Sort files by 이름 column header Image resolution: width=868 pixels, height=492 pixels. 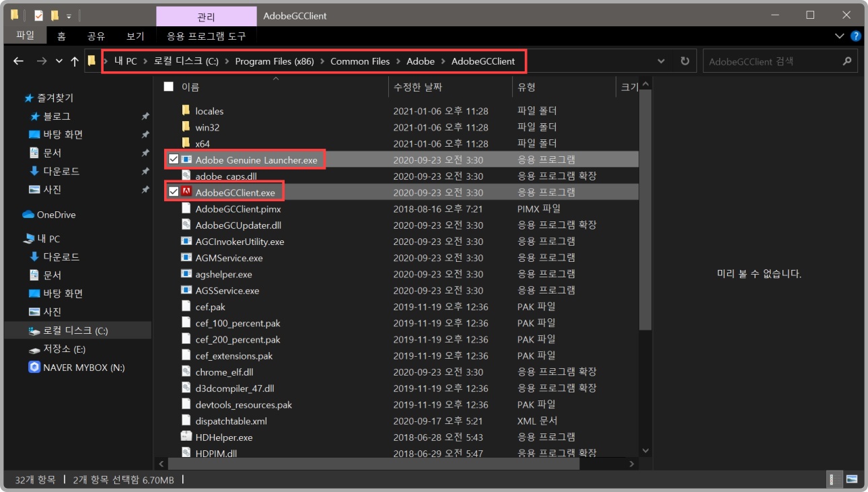[x=190, y=87]
